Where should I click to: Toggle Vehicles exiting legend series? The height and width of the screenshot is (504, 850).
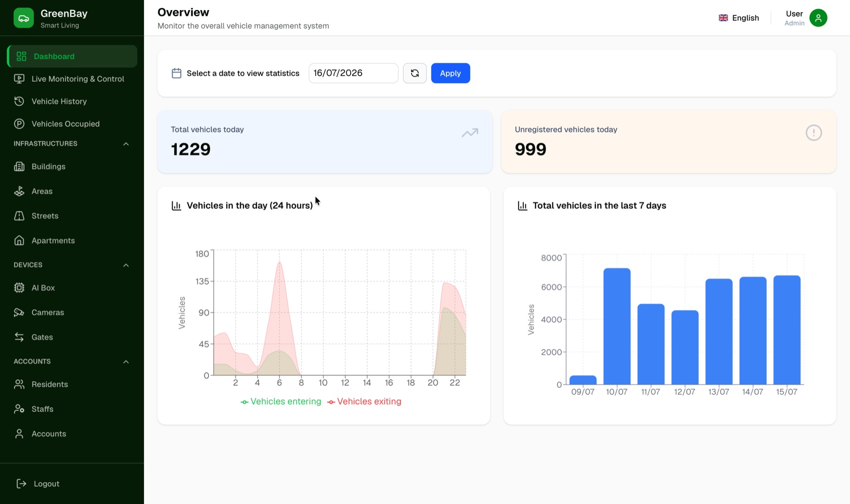pos(364,402)
